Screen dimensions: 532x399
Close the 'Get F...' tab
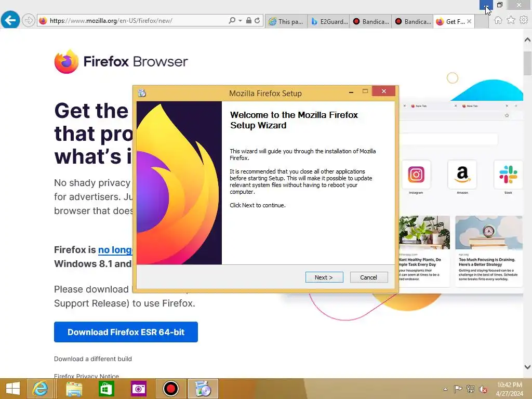click(469, 21)
